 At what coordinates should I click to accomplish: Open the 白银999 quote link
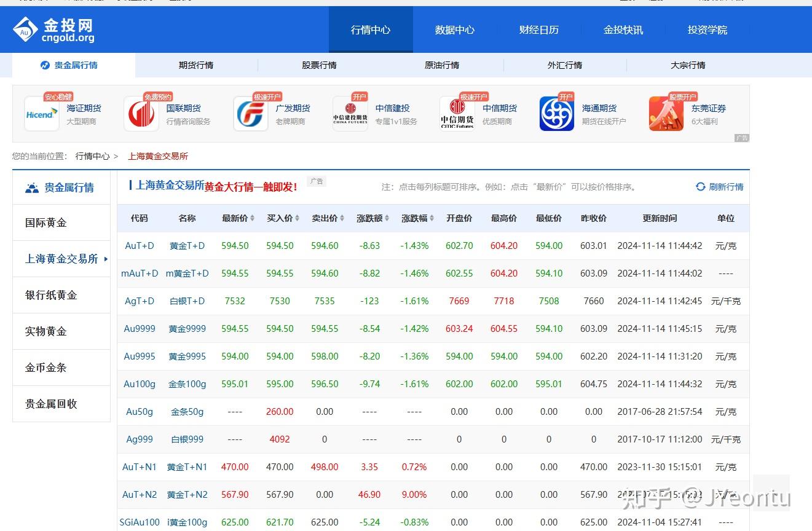point(187,439)
